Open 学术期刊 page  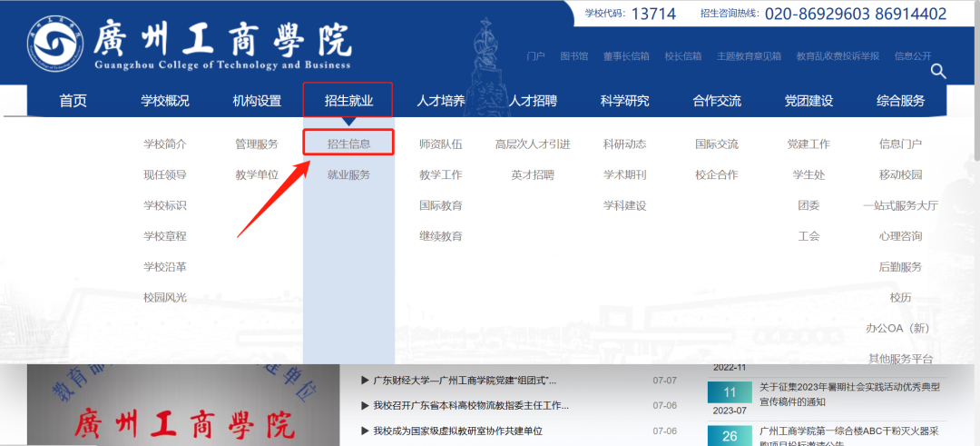point(624,175)
